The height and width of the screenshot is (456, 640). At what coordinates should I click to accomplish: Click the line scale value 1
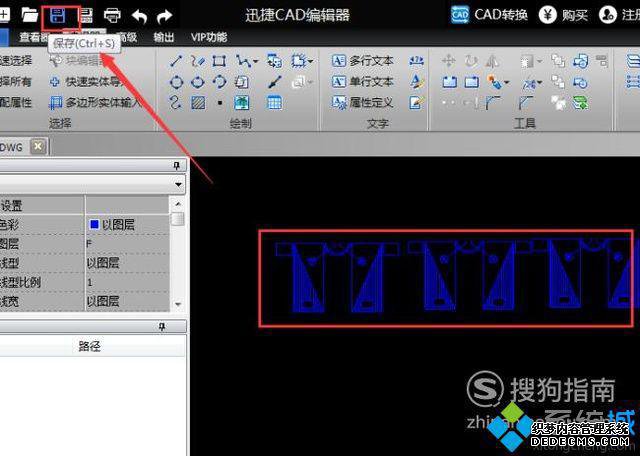[89, 282]
